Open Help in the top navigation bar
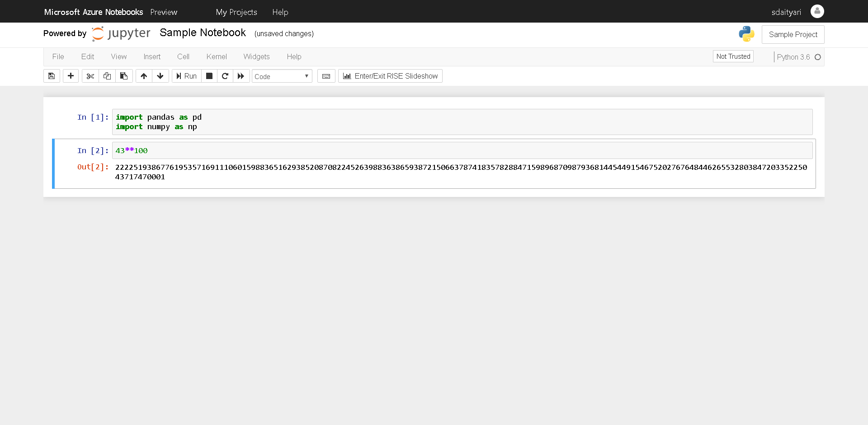868x425 pixels. 280,12
